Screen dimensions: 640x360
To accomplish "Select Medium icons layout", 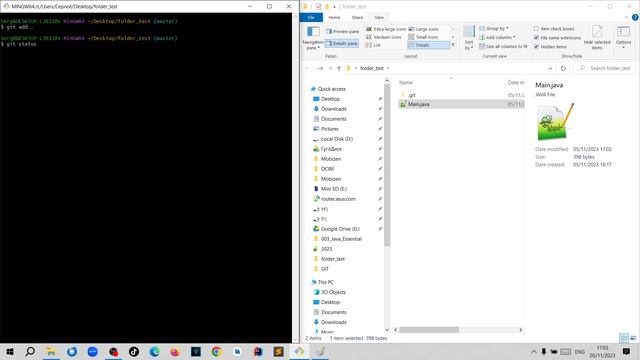I will (384, 37).
